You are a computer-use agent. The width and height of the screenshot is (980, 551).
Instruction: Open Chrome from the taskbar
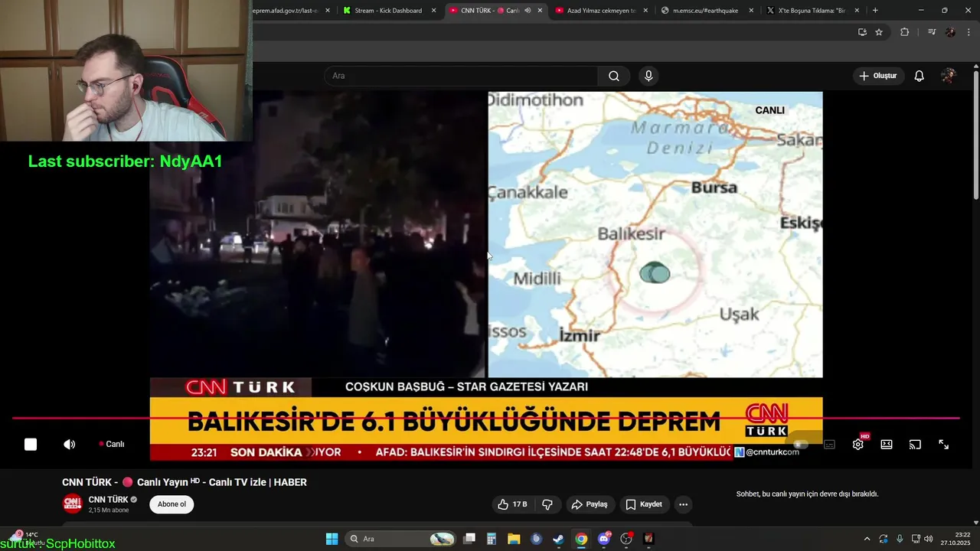[x=581, y=539]
